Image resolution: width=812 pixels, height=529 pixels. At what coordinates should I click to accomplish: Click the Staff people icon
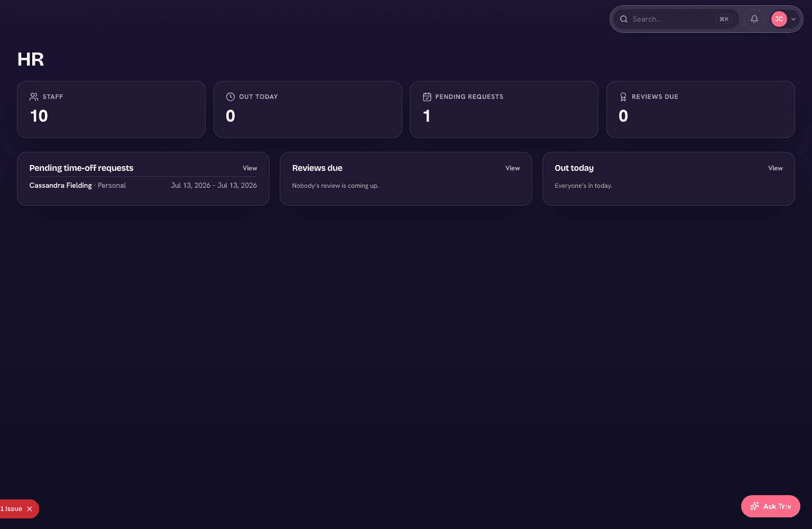(x=34, y=97)
